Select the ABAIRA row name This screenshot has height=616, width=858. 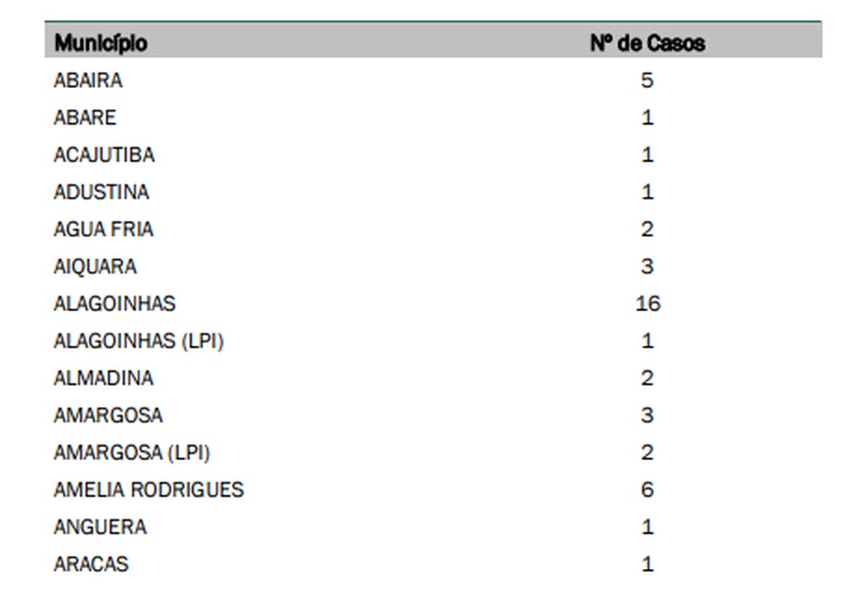[x=88, y=80]
